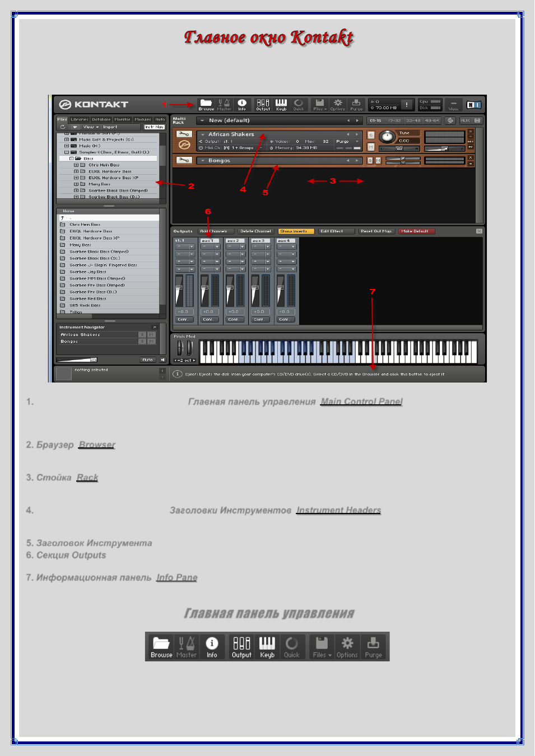
Task: Toggle PV button on African Shakers
Action: point(470,147)
